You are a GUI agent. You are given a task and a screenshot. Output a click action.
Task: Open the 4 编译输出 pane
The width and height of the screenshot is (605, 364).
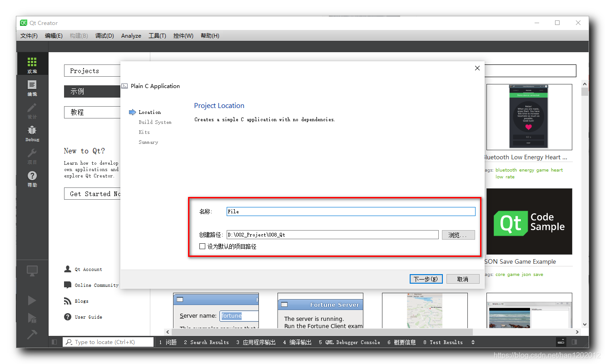point(297,342)
